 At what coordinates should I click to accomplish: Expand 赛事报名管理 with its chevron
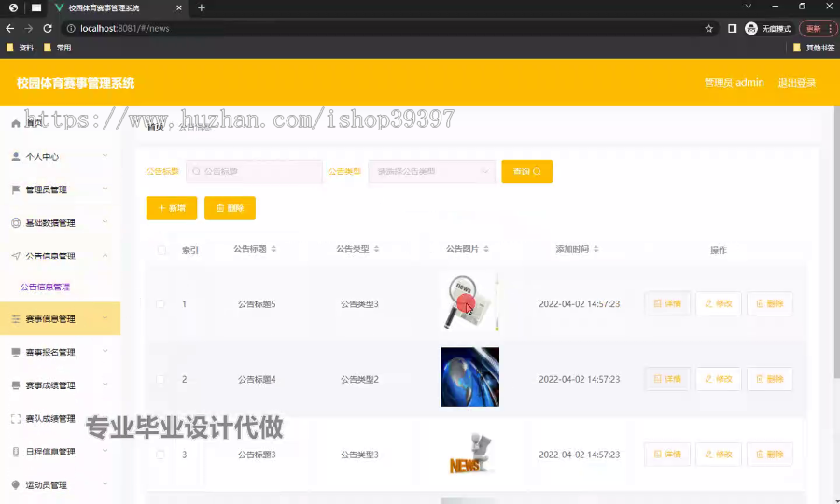coord(105,351)
